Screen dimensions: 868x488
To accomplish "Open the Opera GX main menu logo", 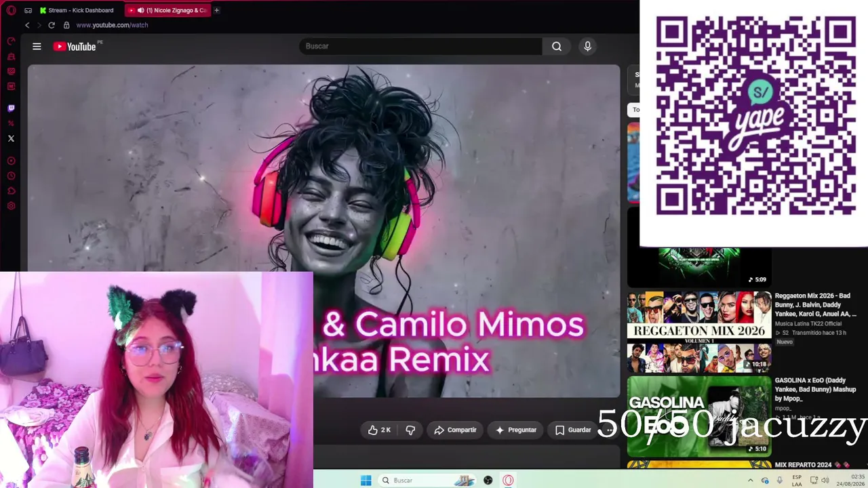I will 11,10.
